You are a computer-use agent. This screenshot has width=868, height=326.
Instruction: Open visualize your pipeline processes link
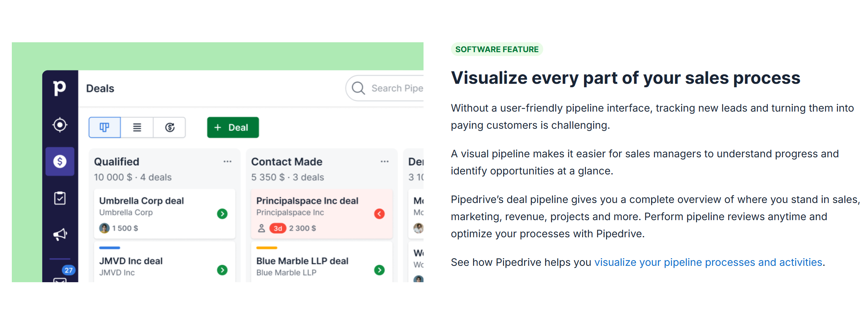708,262
